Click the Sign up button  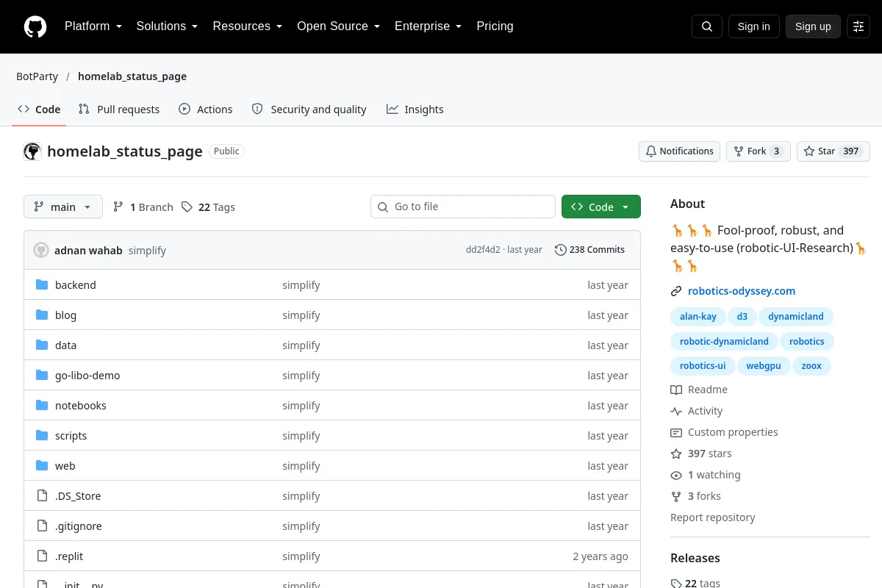(813, 26)
